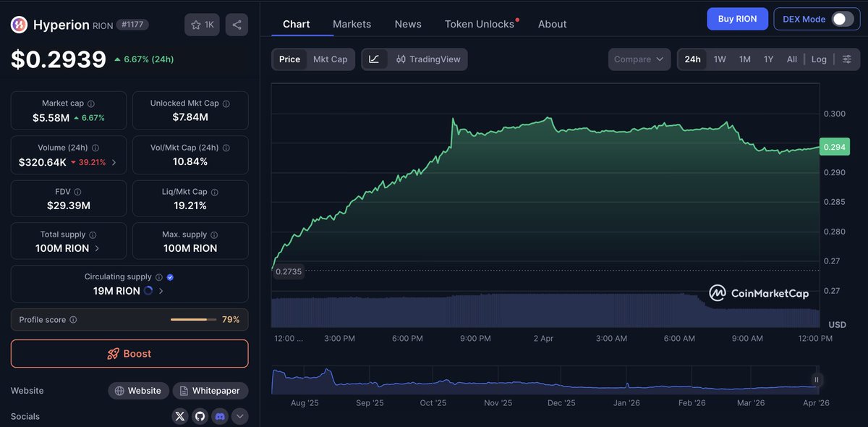Open the About tab

pos(553,24)
